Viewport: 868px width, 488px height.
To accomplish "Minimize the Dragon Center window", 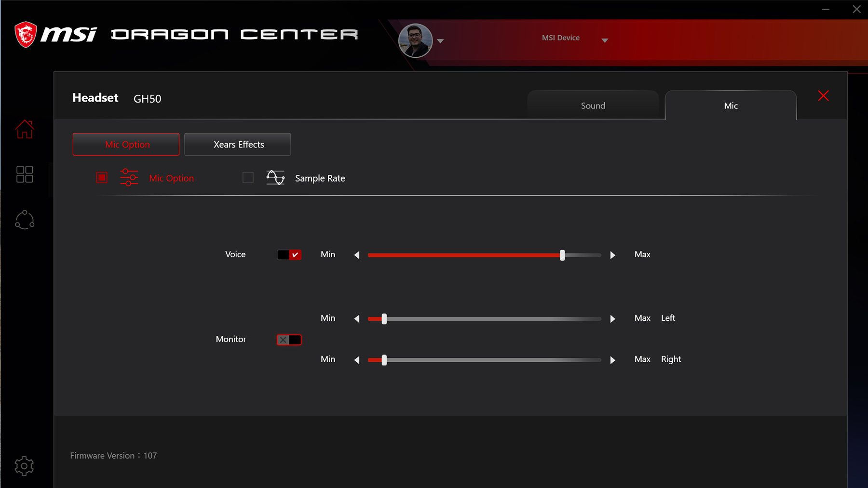I will click(826, 9).
